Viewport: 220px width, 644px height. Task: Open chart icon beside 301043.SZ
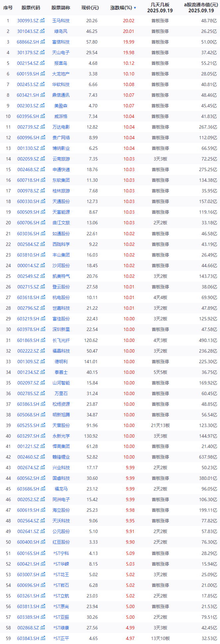pos(43,31)
